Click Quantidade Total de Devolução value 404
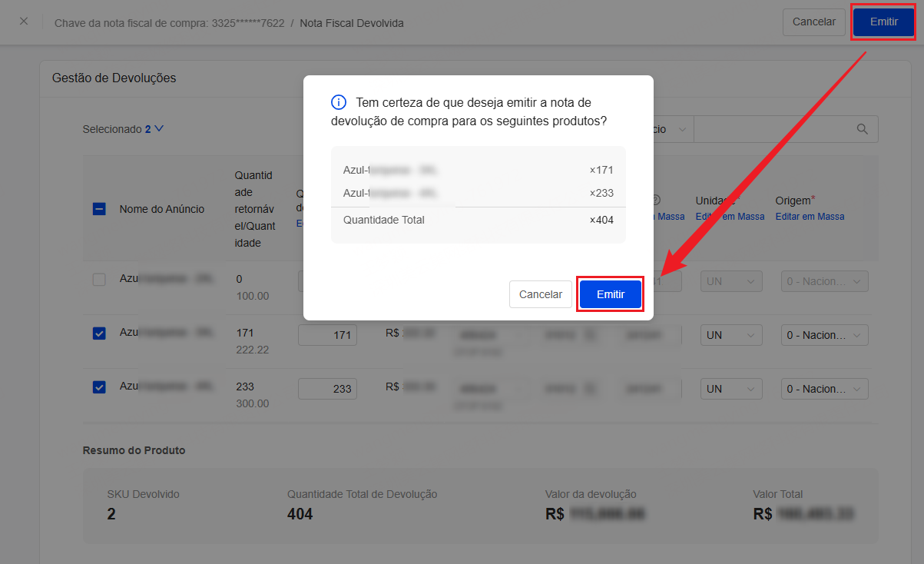This screenshot has height=564, width=924. tap(300, 514)
